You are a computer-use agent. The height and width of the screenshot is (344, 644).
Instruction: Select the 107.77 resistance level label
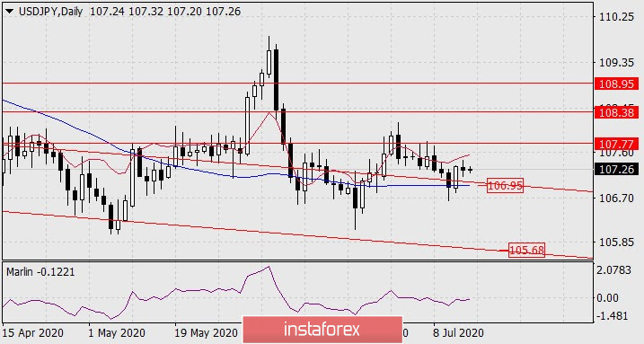pyautogui.click(x=616, y=144)
